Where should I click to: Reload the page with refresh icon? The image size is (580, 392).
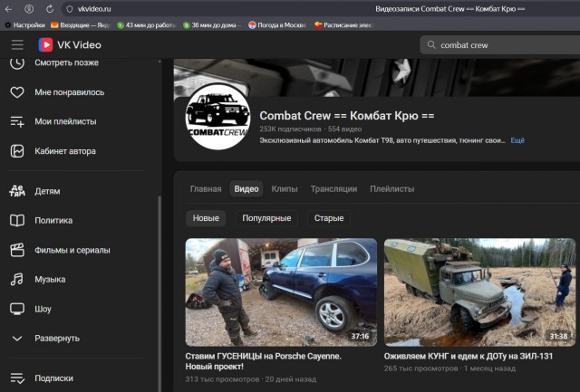50,9
